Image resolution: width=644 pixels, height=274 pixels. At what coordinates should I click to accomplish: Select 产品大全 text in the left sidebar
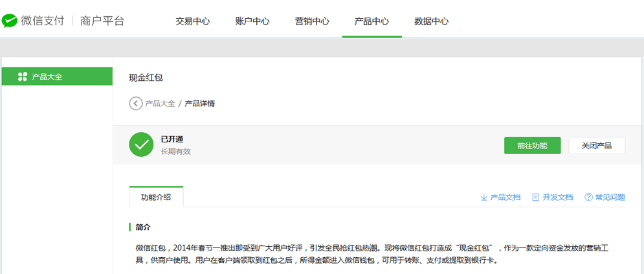click(x=47, y=76)
